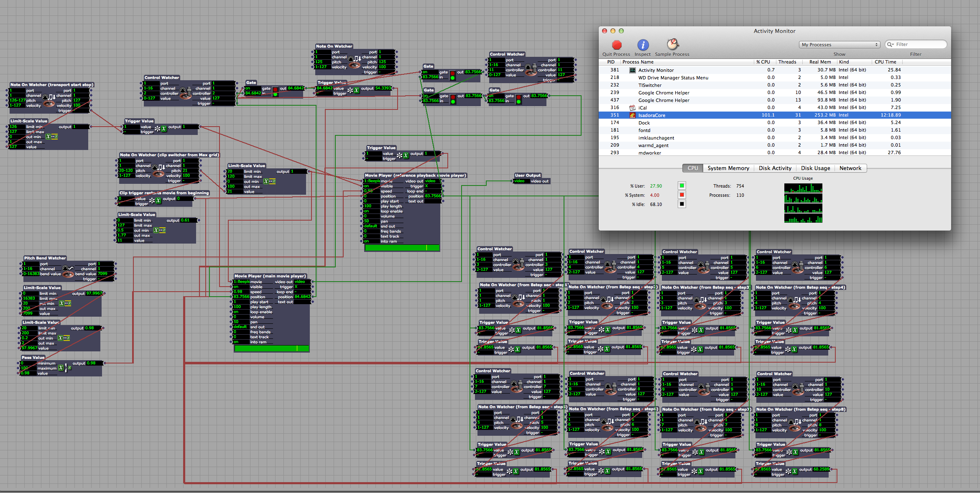Screen dimensions: 980x493
Task: Click icon of Clip trigger restarts movie actor
Action: (155, 201)
